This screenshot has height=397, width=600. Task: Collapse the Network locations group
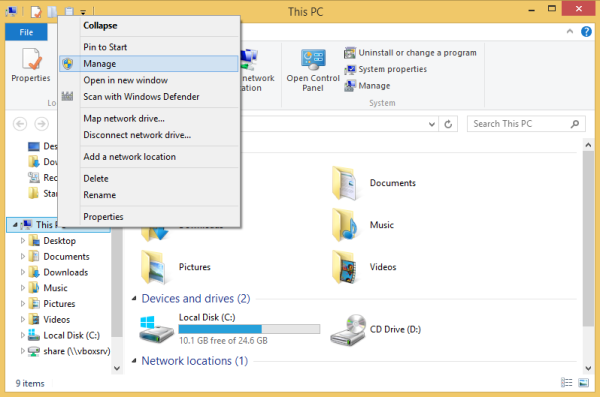point(134,361)
